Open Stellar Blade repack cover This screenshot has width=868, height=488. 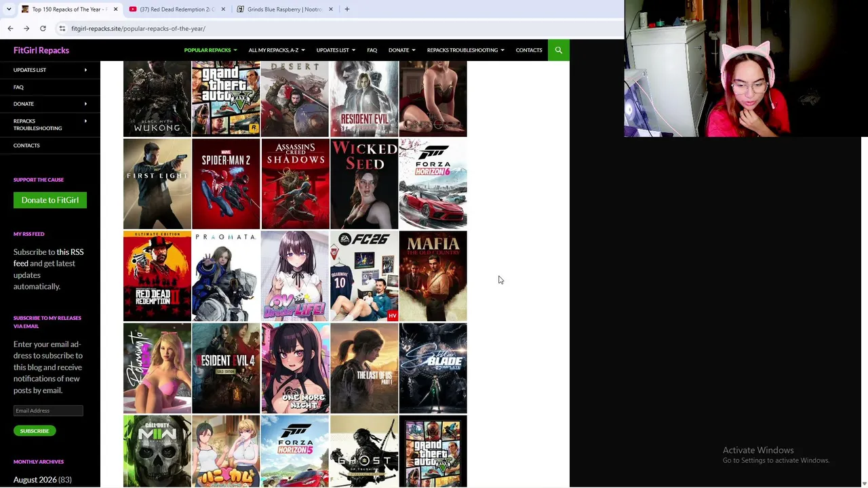point(433,368)
